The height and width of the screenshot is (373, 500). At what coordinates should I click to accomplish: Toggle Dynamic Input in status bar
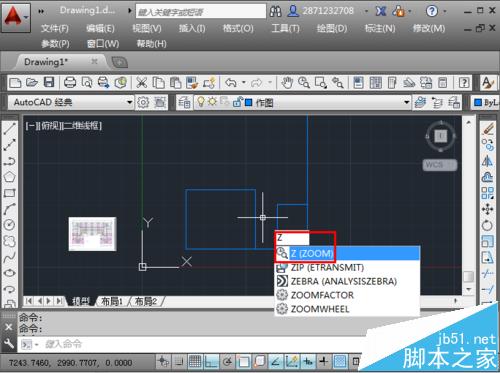(x=308, y=362)
